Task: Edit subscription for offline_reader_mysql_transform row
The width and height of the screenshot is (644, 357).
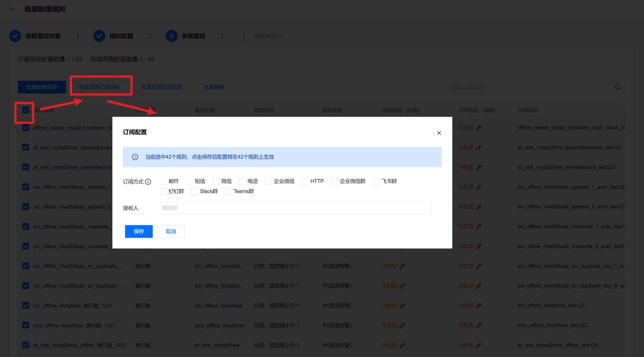Action: click(478, 128)
